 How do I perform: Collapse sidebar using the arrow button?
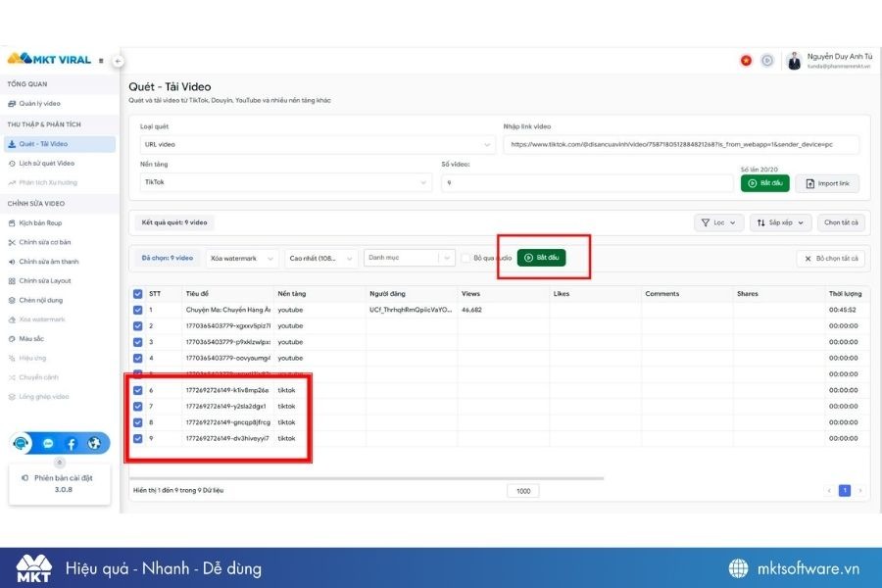pyautogui.click(x=118, y=61)
